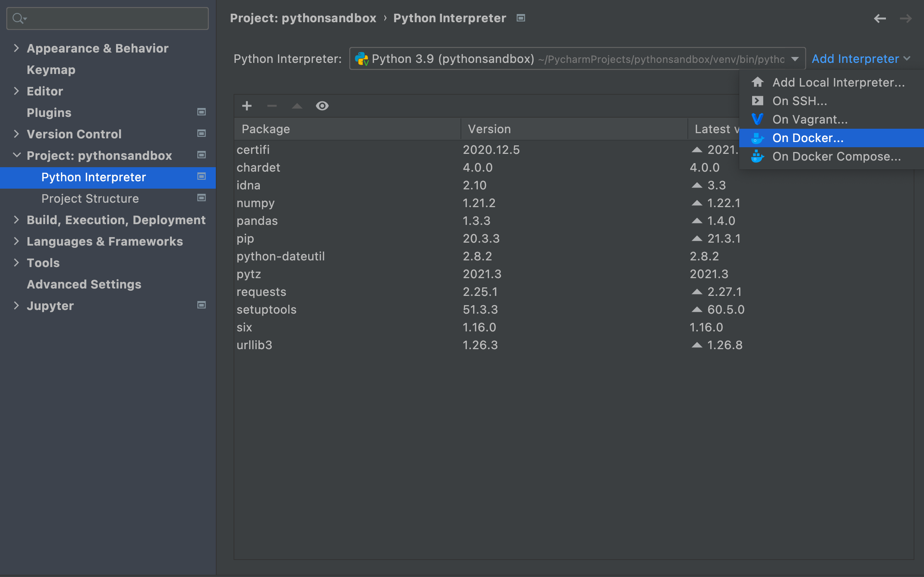Image resolution: width=924 pixels, height=577 pixels.
Task: Expand the Tools section
Action: (16, 262)
